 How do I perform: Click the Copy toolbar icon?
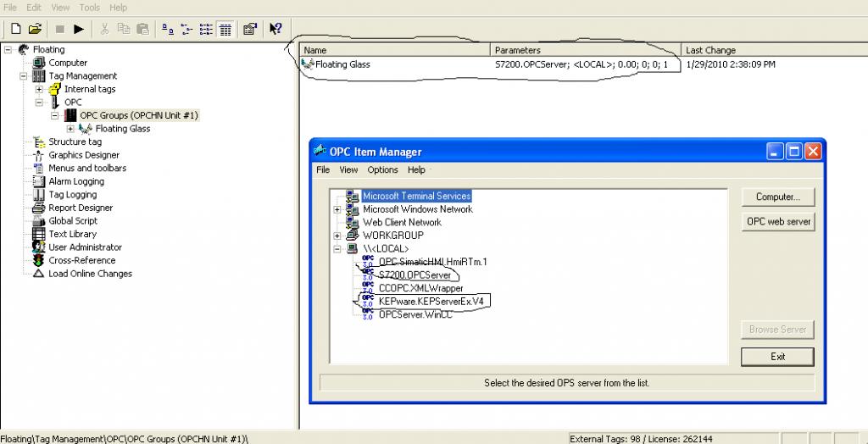pos(124,29)
